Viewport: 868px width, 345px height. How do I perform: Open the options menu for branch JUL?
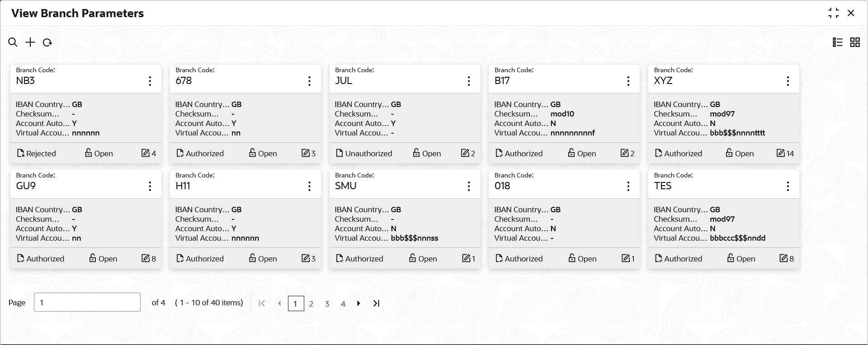click(469, 81)
